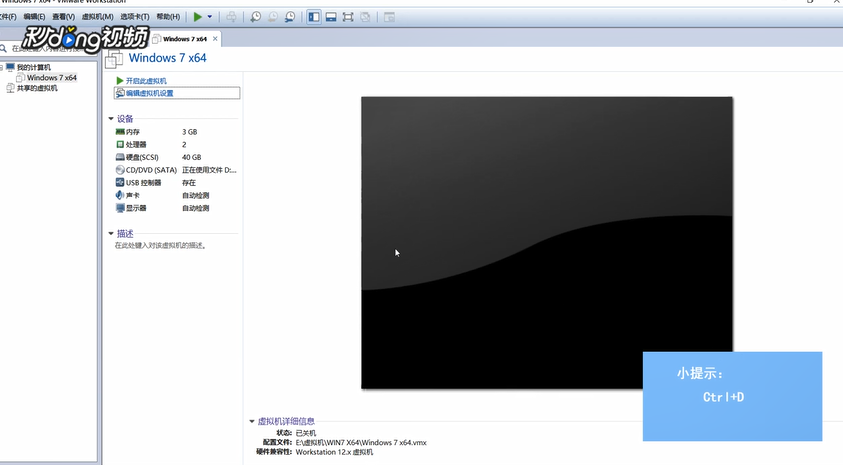Close the Windows 7 x64 tab
Screen dimensions: 843x465
[x=215, y=39]
